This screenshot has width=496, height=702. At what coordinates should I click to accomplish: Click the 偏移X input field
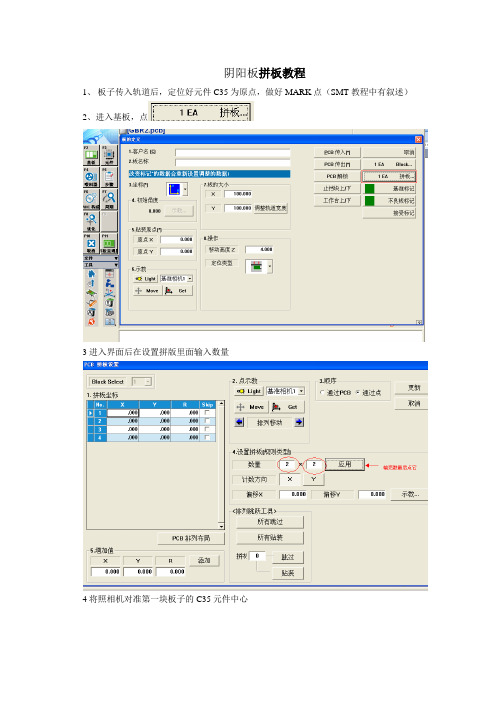pos(293,494)
